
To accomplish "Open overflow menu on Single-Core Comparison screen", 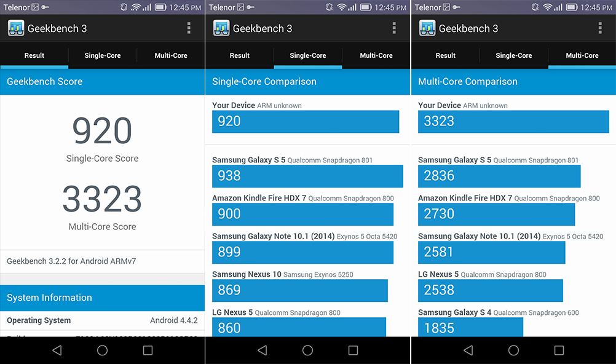I will click(x=394, y=28).
